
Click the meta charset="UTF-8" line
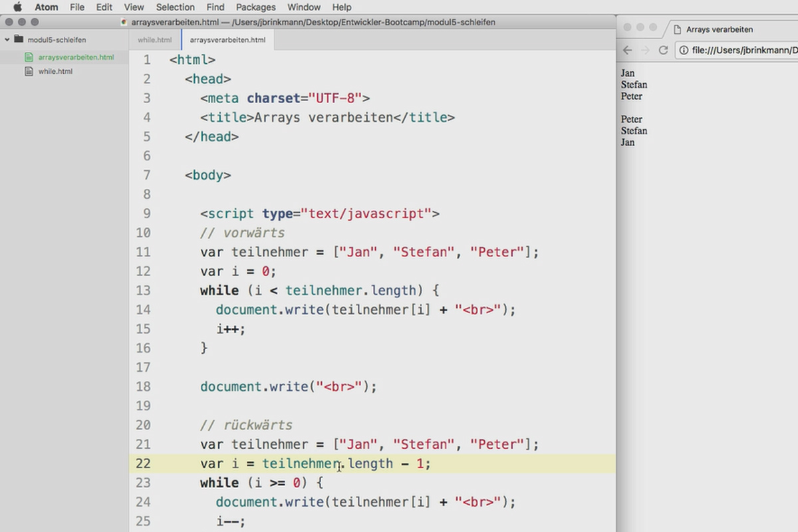(285, 98)
